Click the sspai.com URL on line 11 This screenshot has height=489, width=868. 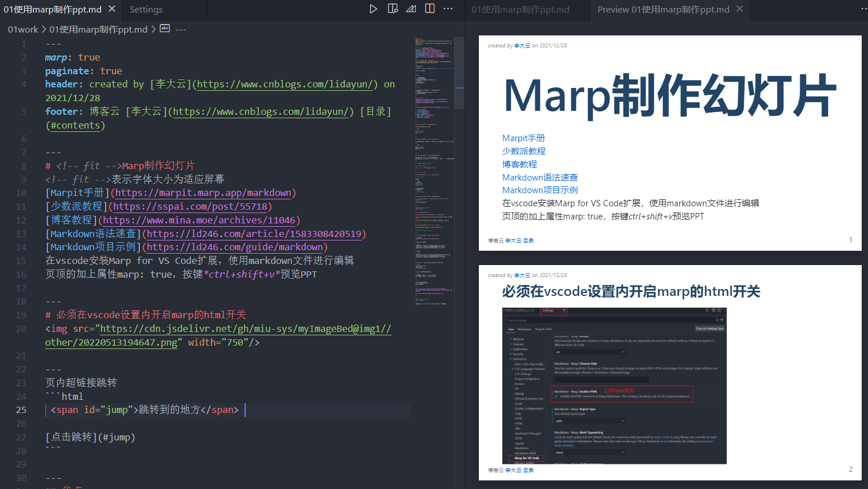[x=190, y=207]
